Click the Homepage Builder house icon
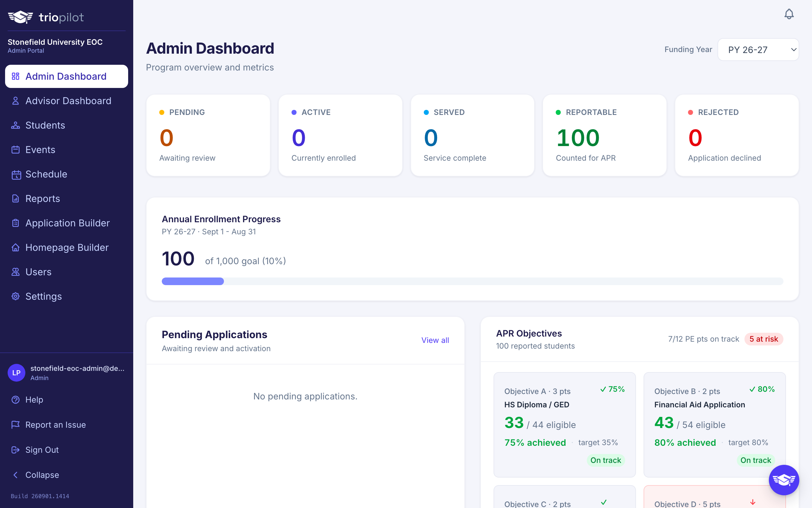812x508 pixels. [x=16, y=248]
